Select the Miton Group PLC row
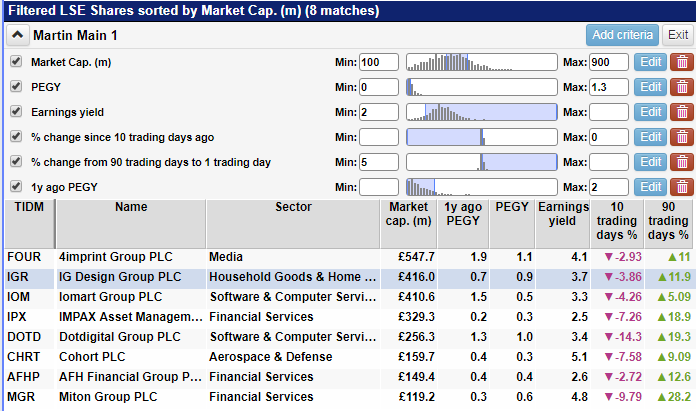This screenshot has height=411, width=696. 349,397
